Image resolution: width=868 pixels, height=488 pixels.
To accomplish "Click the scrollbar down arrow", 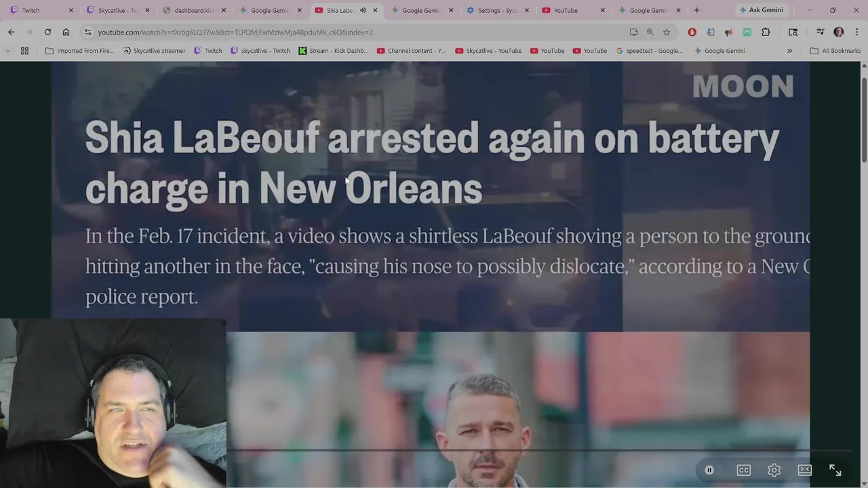I will pos(863,483).
